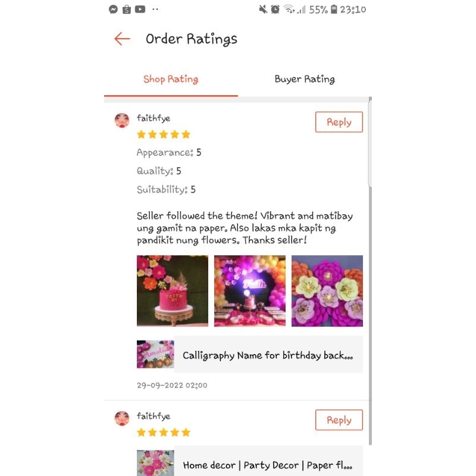Switch to the Shop Rating tab
This screenshot has width=476, height=476.
[171, 79]
